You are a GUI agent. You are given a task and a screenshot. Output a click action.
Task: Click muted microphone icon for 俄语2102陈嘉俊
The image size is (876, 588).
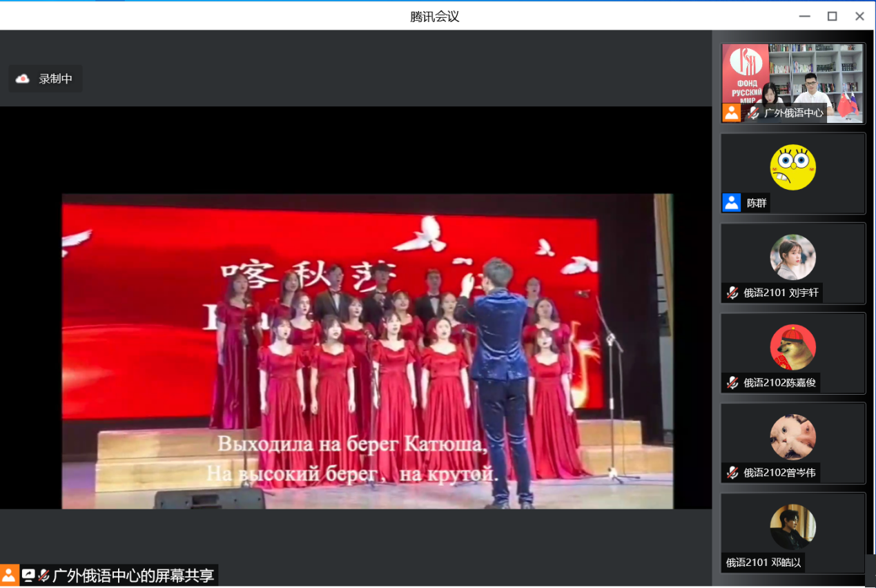click(732, 383)
